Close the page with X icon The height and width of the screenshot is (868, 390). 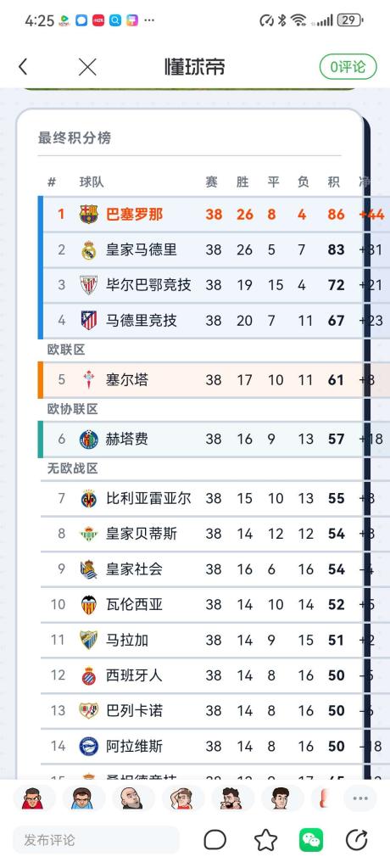pyautogui.click(x=87, y=67)
